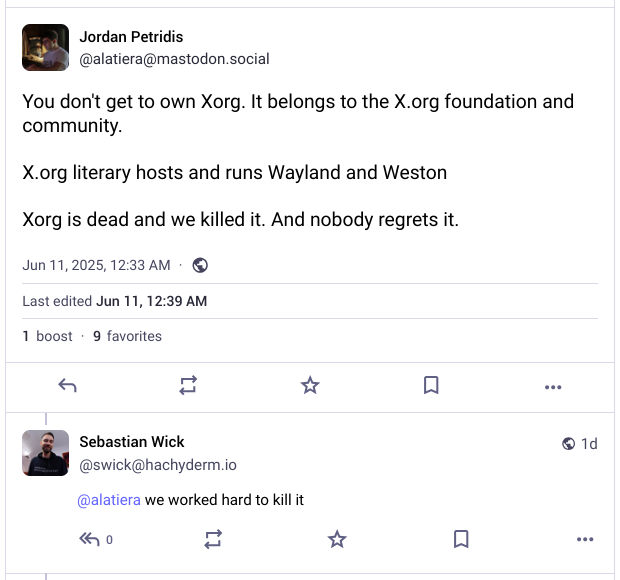Reply to Jordan Petridis's post
620x580 pixels.
(68, 386)
